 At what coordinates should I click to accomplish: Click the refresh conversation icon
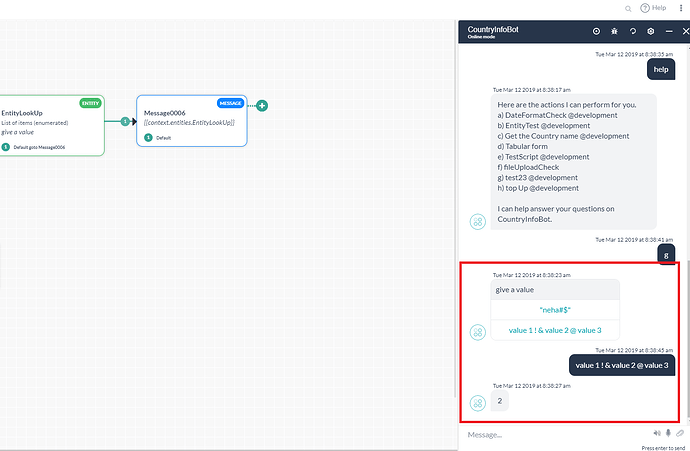click(x=633, y=32)
